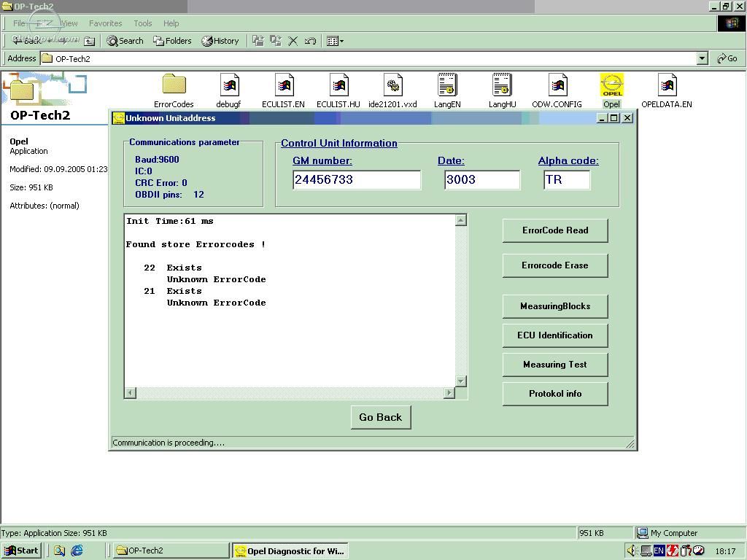747x560 pixels.
Task: Click the "Init Time:61 ms" log line
Action: coord(169,221)
